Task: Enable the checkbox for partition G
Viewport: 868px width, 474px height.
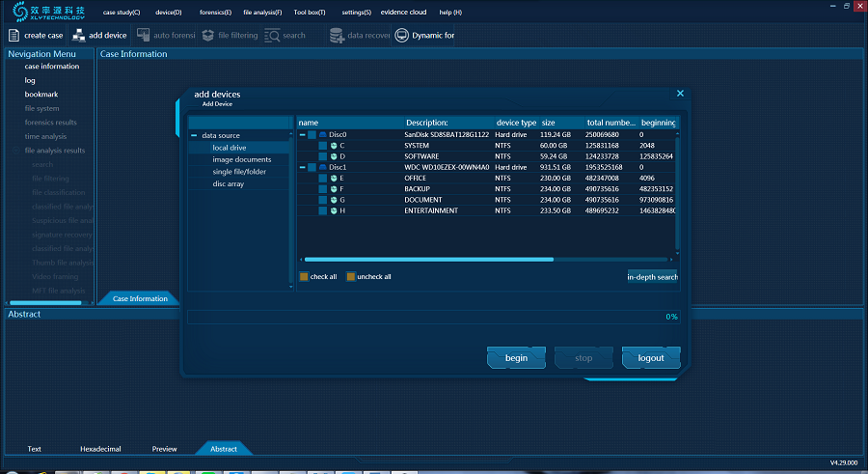Action: pos(323,200)
